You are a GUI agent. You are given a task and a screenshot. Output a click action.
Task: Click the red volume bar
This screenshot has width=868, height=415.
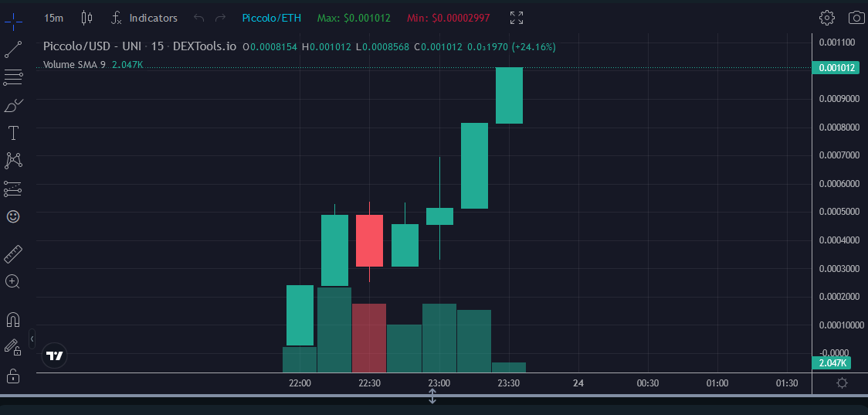[x=369, y=338]
